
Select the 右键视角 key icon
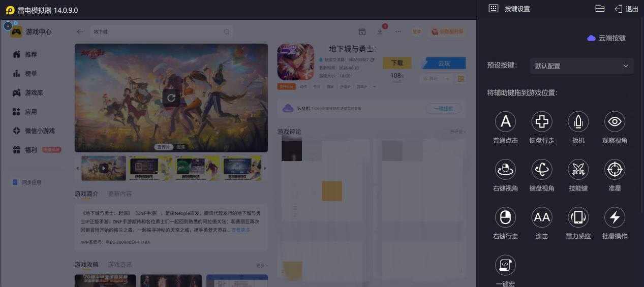pos(505,170)
